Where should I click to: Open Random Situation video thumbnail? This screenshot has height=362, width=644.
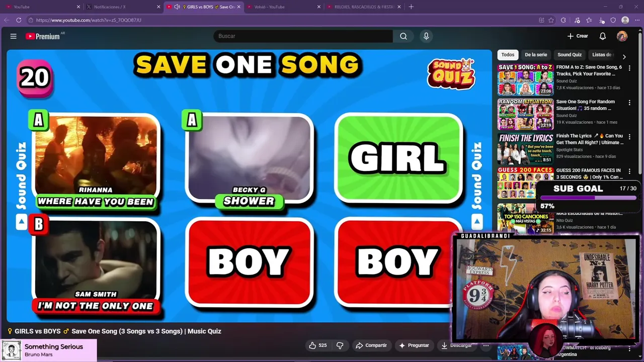coord(525,114)
